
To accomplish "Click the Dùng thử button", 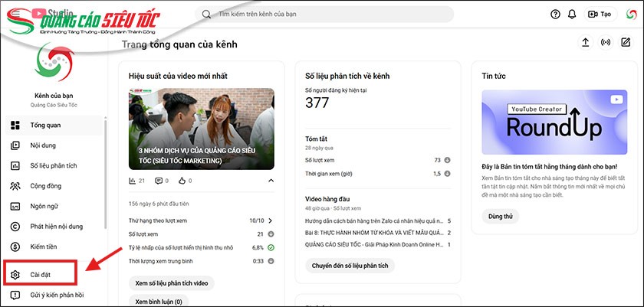I will pyautogui.click(x=501, y=217).
